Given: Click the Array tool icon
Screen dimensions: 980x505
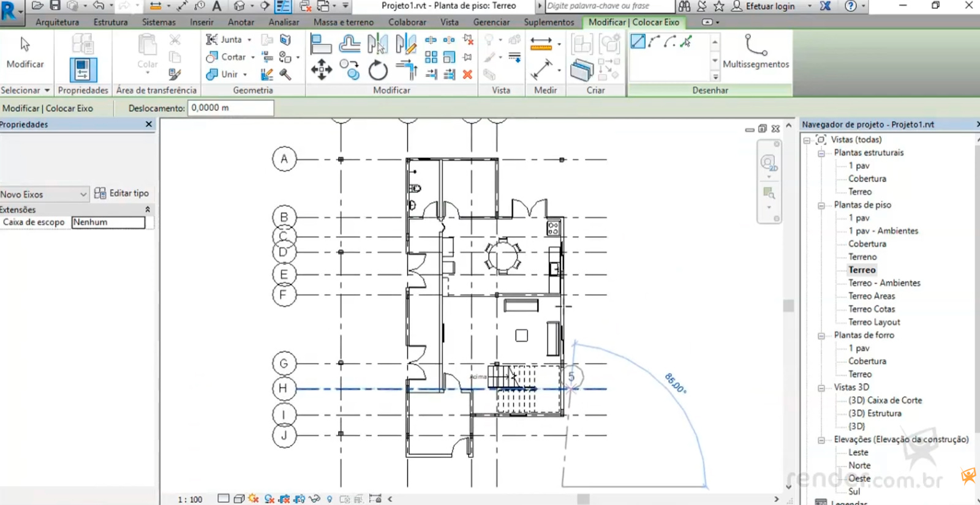Looking at the screenshot, I should tap(431, 58).
